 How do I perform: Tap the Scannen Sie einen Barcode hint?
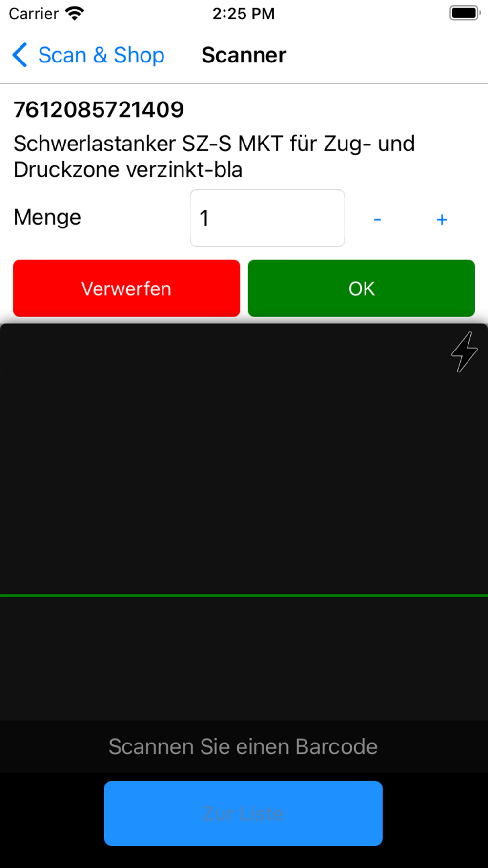(243, 746)
